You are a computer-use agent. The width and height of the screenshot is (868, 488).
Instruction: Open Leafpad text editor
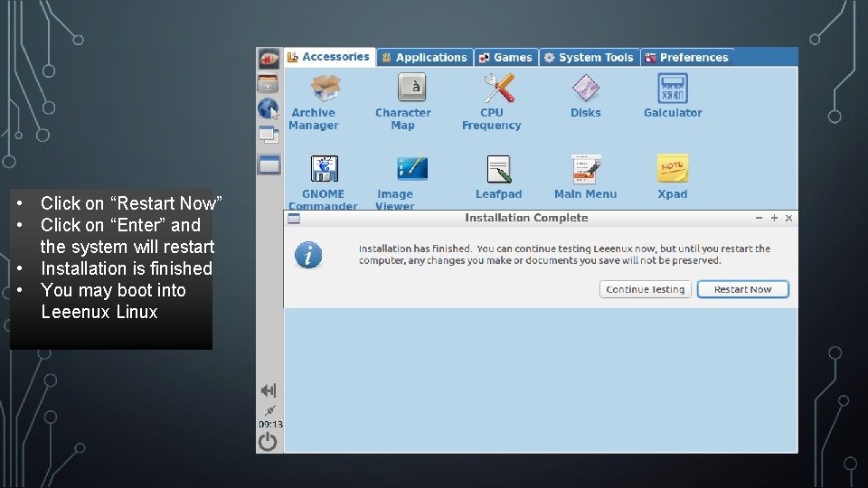(498, 178)
